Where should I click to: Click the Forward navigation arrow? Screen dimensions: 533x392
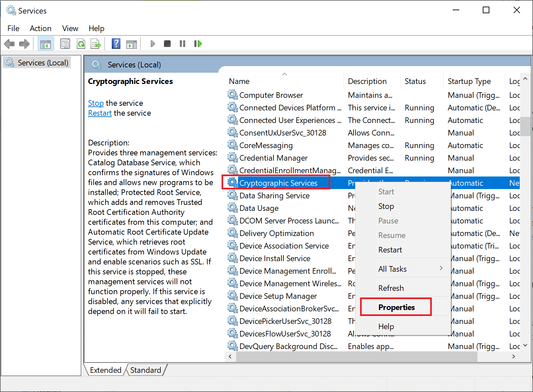coord(24,44)
